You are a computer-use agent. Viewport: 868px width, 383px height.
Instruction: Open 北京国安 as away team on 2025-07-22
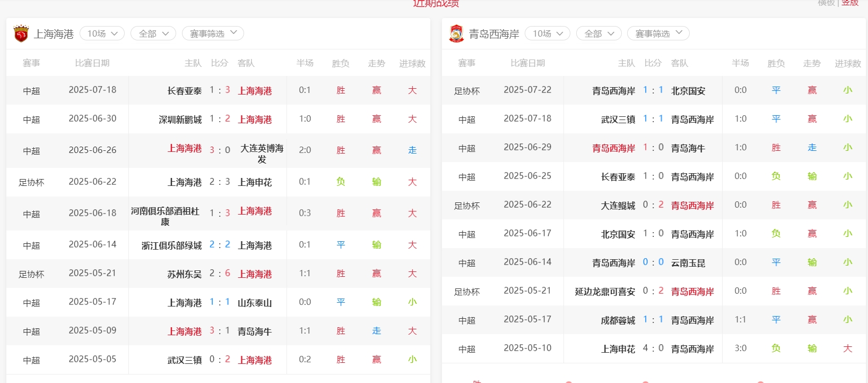click(688, 91)
